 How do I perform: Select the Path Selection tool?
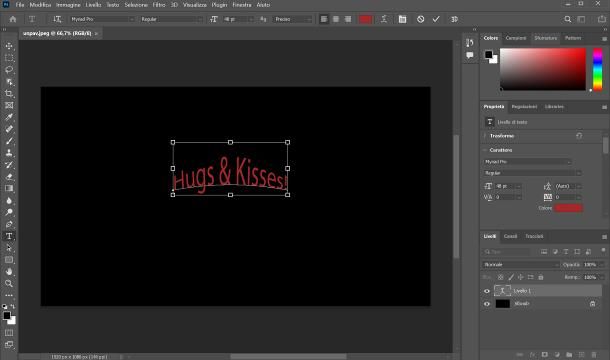point(9,248)
